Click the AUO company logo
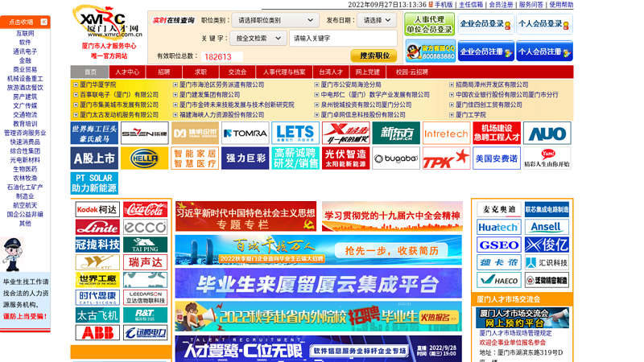Viewport: 644px width, 362px height. (547, 134)
